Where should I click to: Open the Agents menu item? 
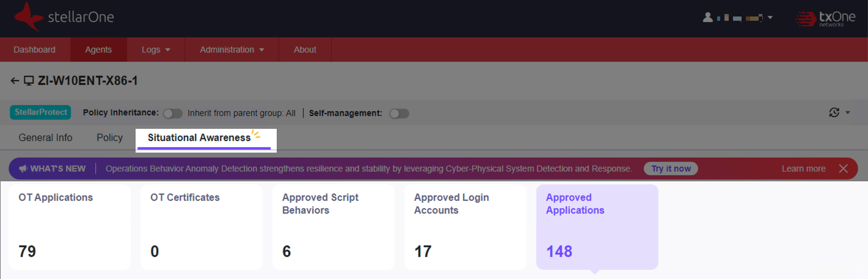[x=98, y=49]
